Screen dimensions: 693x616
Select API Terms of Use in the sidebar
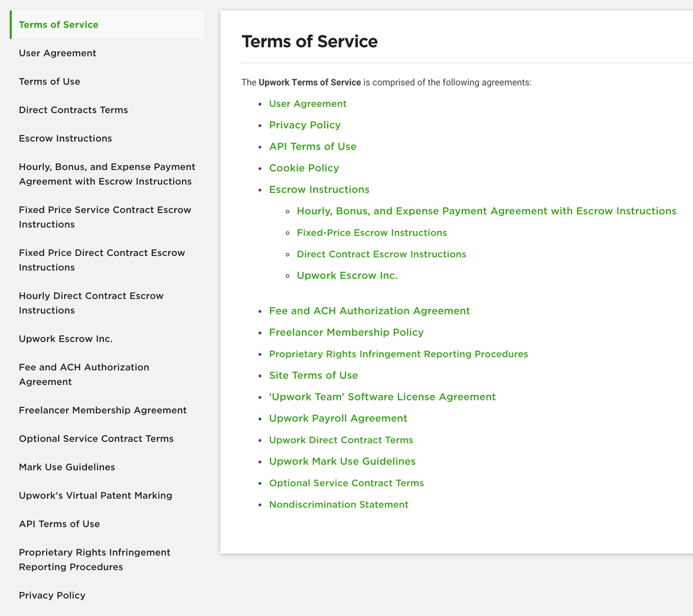point(59,524)
